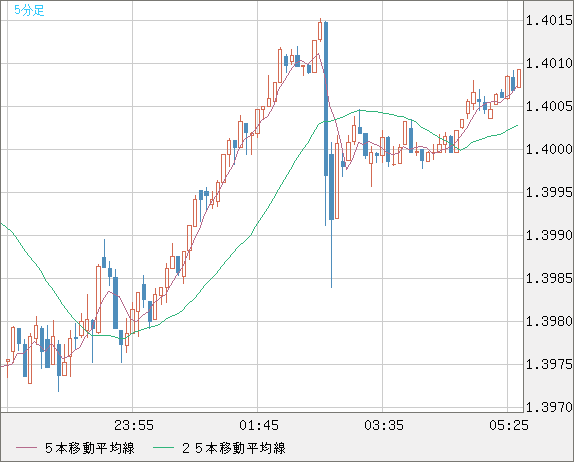Click the 1.3975 price axis label

[549, 365]
